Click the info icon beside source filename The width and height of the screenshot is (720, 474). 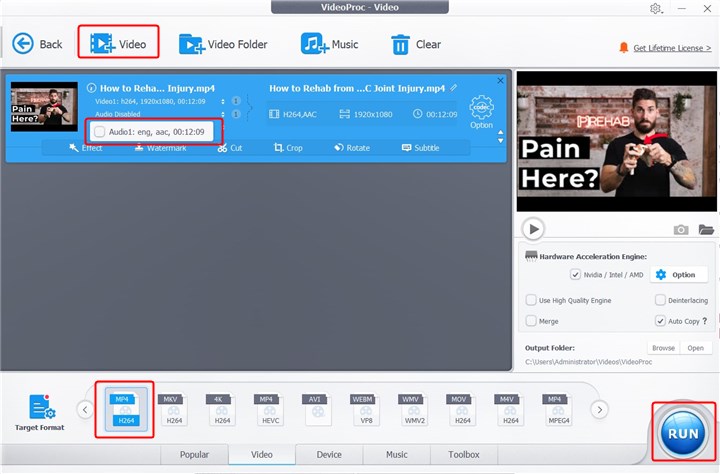pos(91,88)
